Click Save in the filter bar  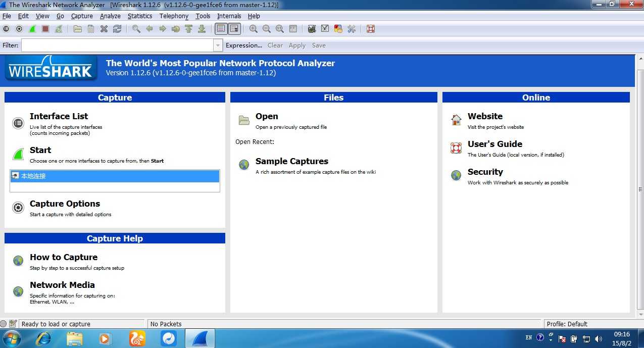[319, 45]
